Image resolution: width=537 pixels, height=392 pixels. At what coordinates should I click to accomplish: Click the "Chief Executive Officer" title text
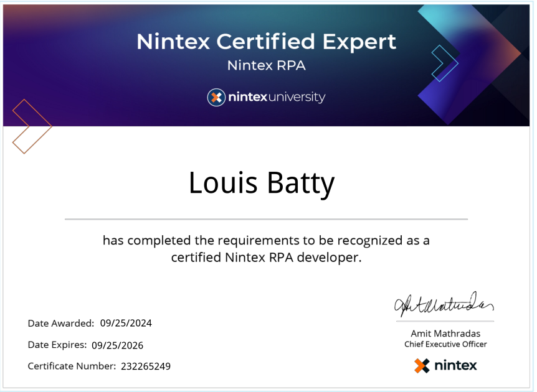(445, 344)
